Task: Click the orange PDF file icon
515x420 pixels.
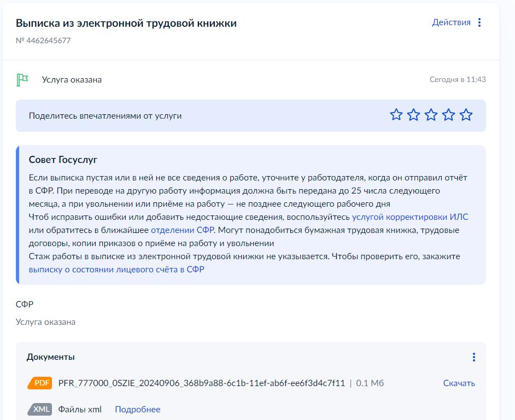Action: pos(39,383)
